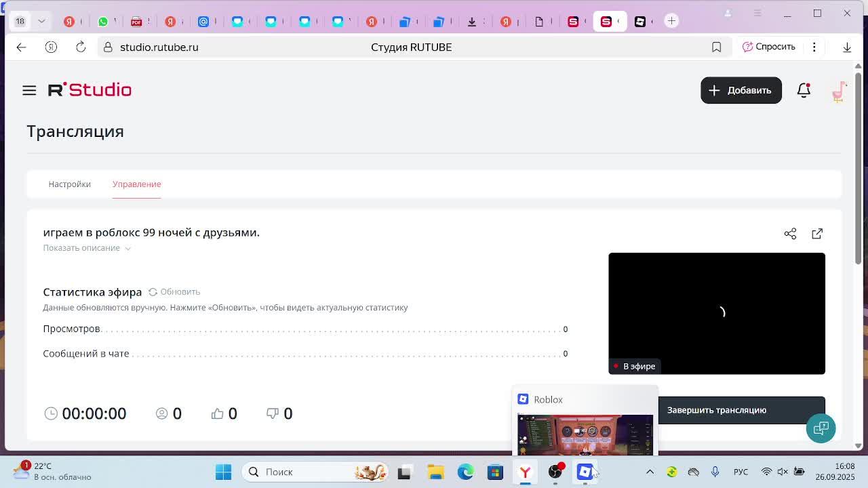Switch to the PDF tab
Image resolution: width=868 pixels, height=488 pixels.
(x=136, y=21)
